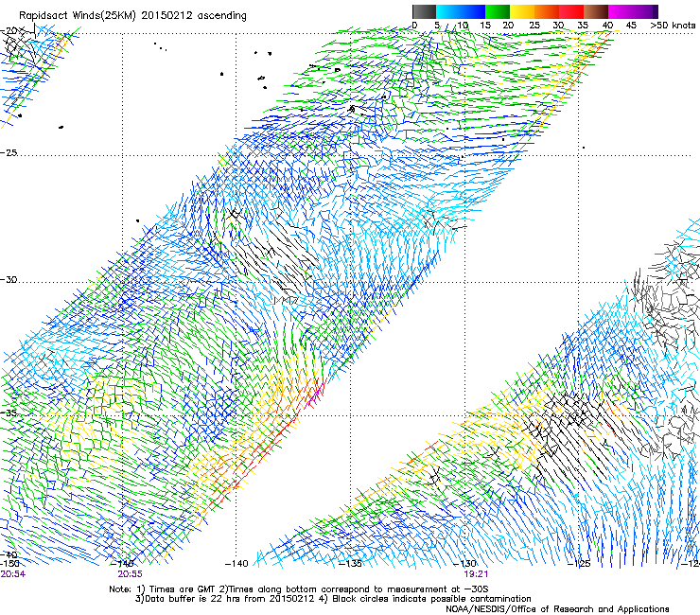The image size is (700, 615).
Task: Click the '45' legend tick label
Action: coord(631,25)
